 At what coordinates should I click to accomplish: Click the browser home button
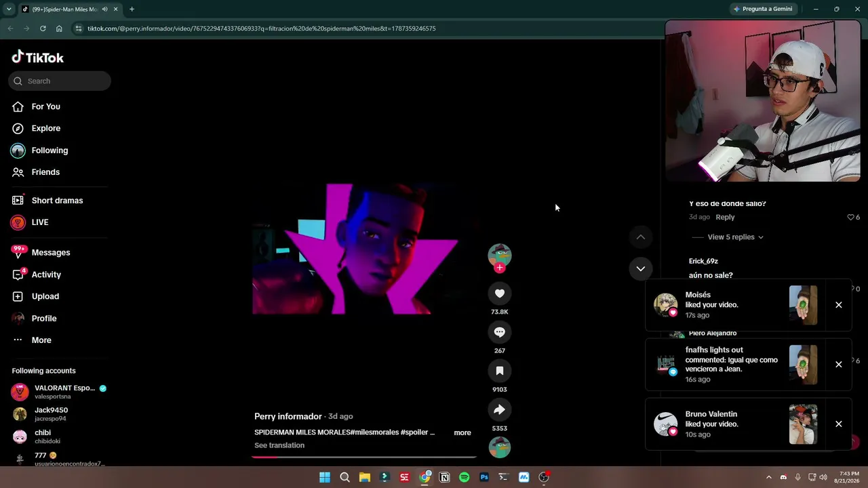(x=59, y=28)
